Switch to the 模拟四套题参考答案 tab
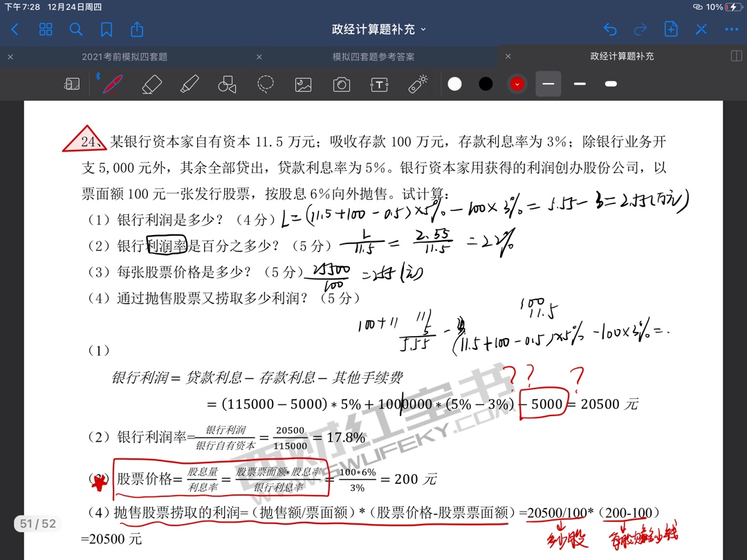 click(373, 57)
